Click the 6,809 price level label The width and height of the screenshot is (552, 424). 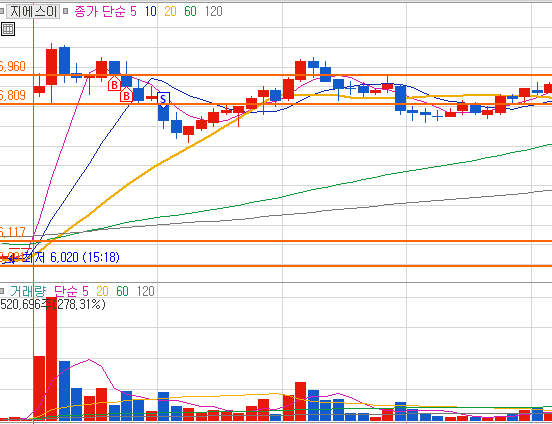pos(13,95)
